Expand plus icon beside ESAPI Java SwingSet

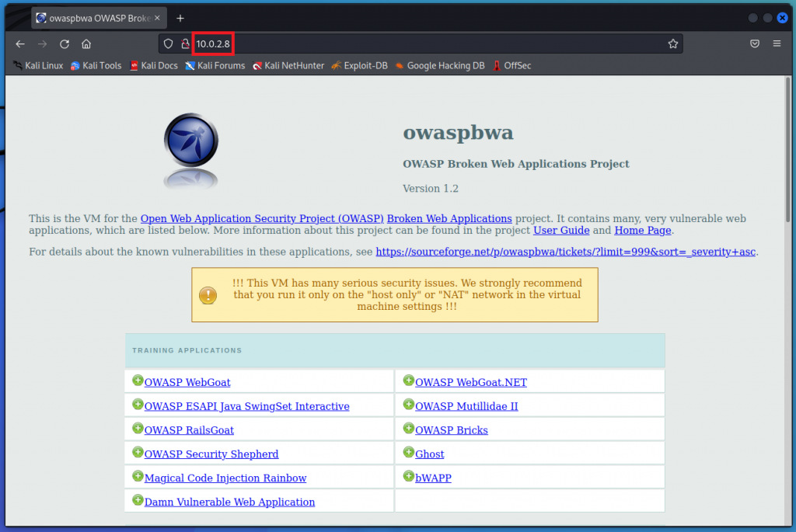[138, 404]
